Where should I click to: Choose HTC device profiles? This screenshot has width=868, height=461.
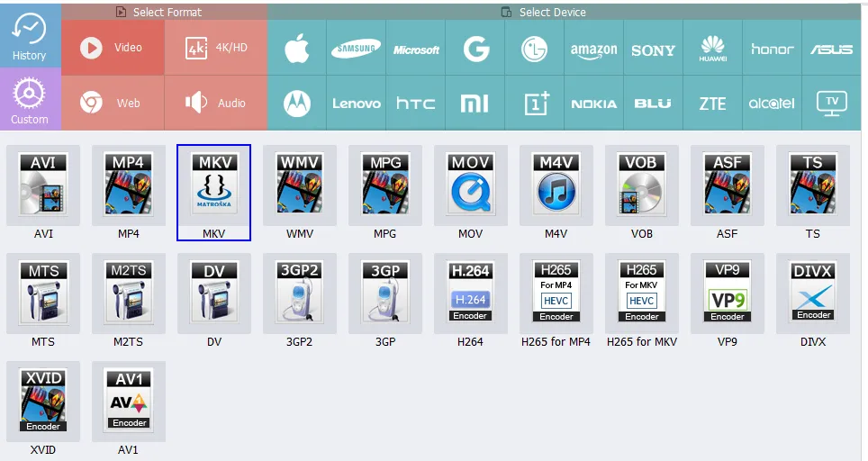(416, 103)
